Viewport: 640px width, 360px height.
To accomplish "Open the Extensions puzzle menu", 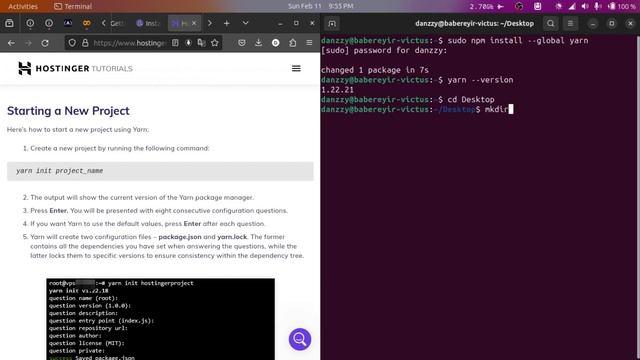I will [293, 43].
